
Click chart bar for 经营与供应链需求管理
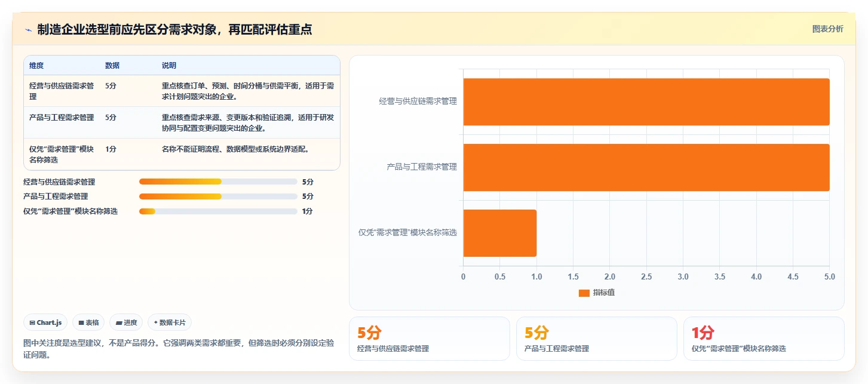click(646, 102)
